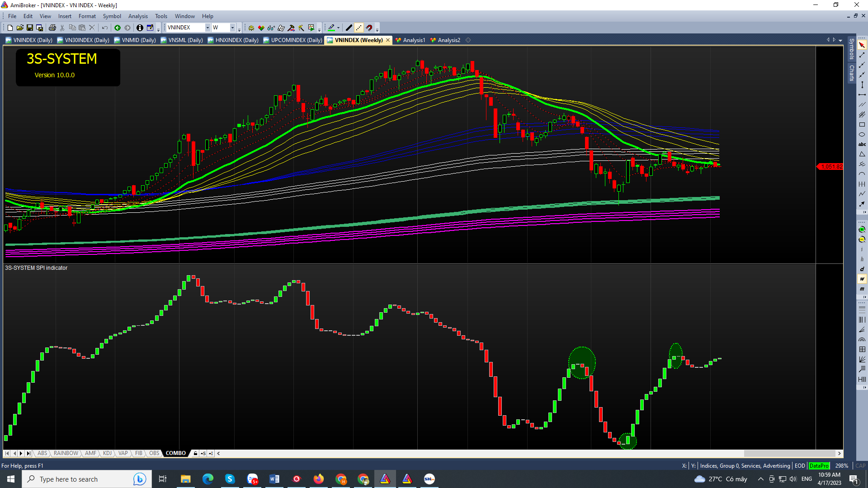Open the W interval dropdown
Image resolution: width=868 pixels, height=488 pixels.
pyautogui.click(x=232, y=28)
